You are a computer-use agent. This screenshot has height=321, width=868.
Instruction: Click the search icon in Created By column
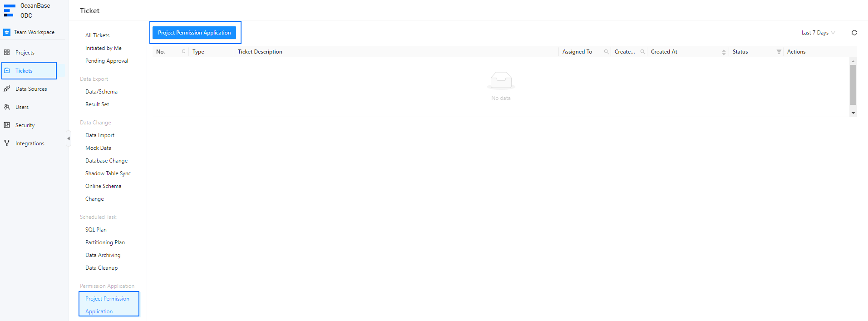tap(642, 52)
